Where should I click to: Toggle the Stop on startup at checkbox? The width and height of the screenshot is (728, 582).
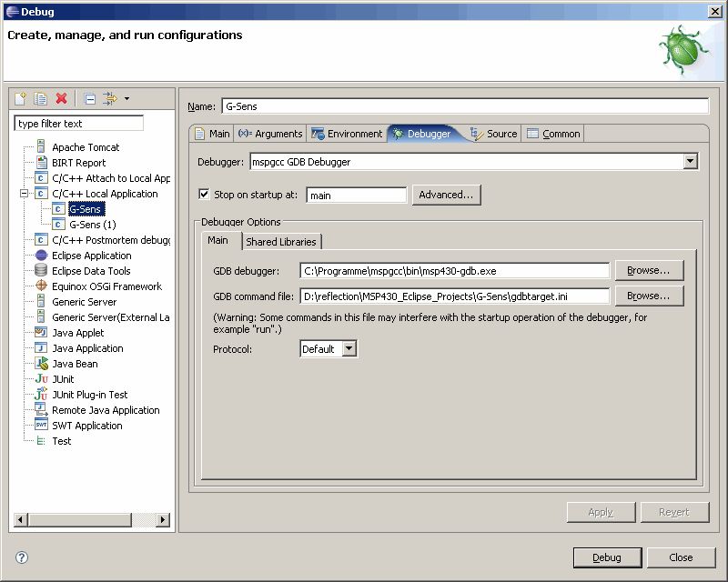204,194
